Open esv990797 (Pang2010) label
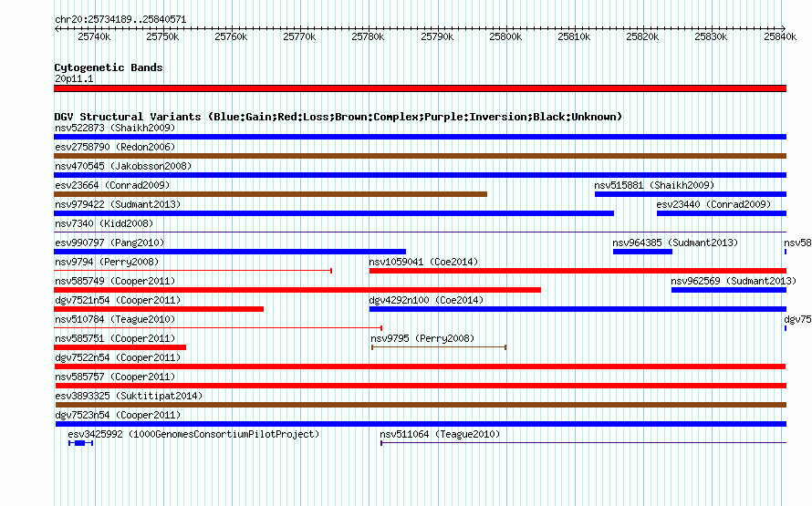This screenshot has width=812, height=506. [x=109, y=243]
